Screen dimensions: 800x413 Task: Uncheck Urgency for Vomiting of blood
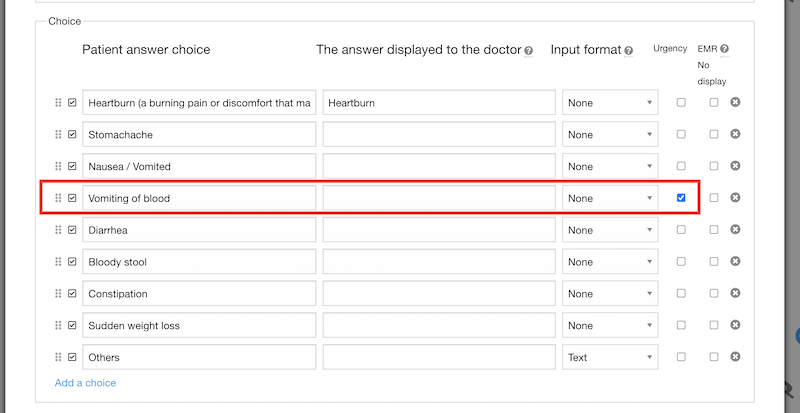point(681,198)
